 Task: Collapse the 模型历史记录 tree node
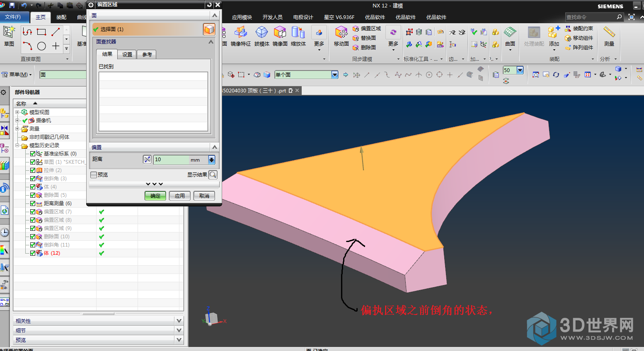point(17,145)
